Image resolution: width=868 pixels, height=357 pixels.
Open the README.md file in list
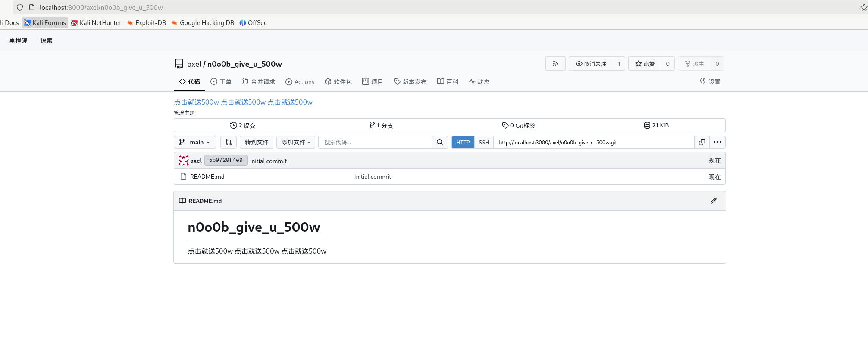click(x=207, y=177)
